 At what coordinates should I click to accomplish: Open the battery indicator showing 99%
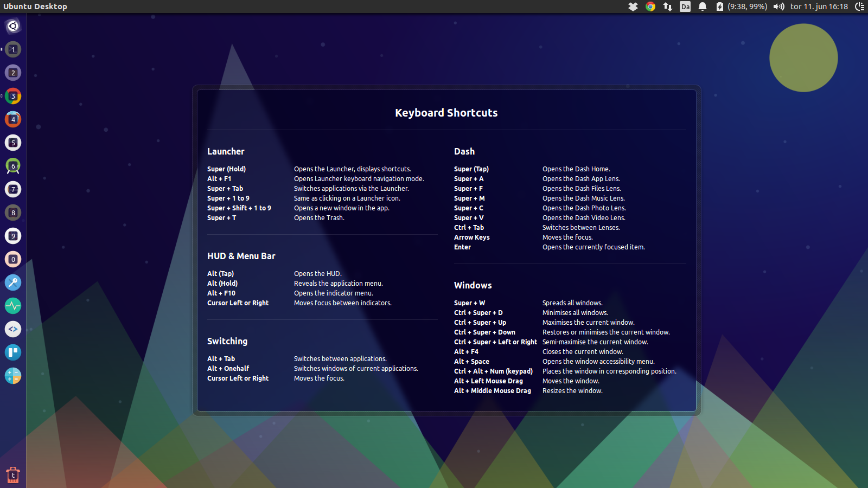742,7
